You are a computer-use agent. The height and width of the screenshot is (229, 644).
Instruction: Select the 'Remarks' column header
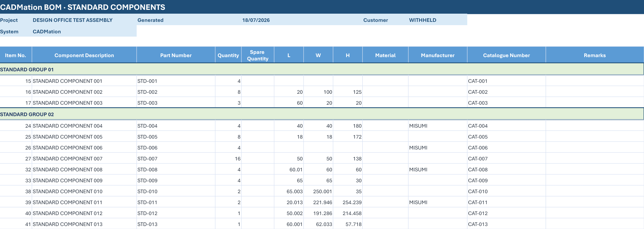[595, 55]
